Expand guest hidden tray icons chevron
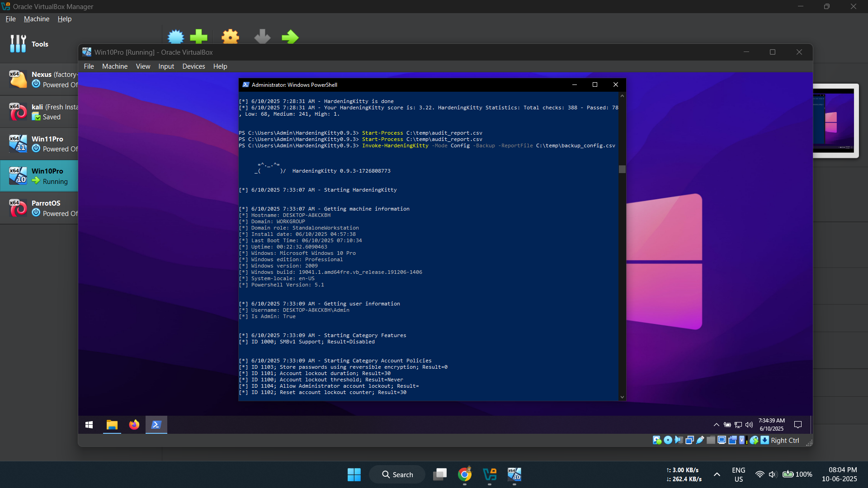868x488 pixels. coord(717,425)
